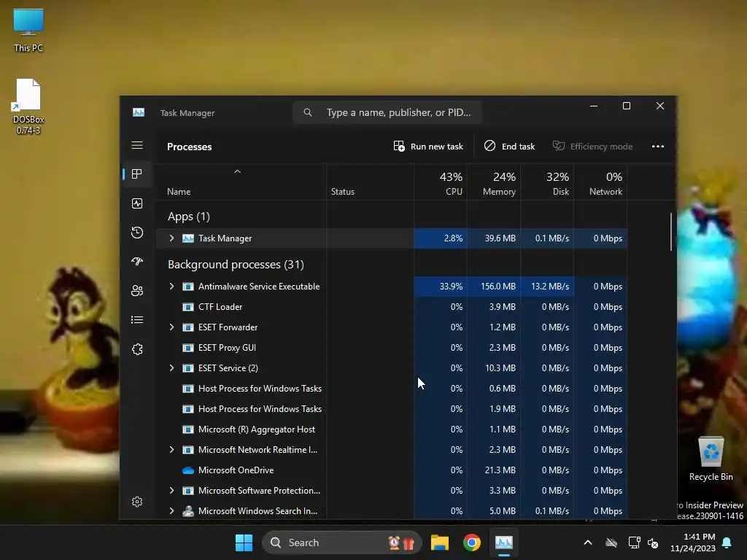Expand Microsoft Software Protection process
Screen dimensions: 747x560
tap(171, 491)
